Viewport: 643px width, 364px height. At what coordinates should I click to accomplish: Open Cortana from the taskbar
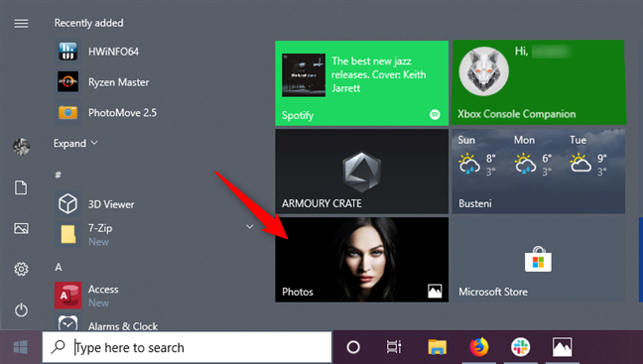pos(353,347)
